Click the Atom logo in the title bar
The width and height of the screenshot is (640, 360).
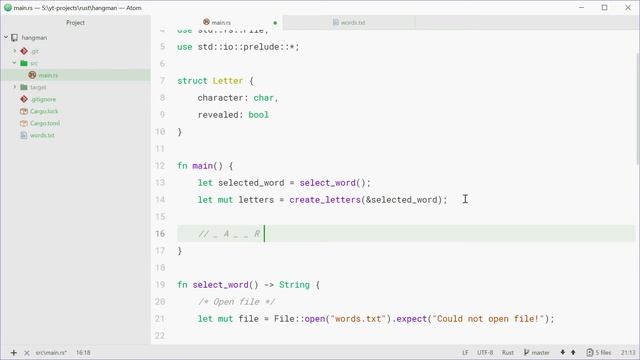tap(7, 7)
